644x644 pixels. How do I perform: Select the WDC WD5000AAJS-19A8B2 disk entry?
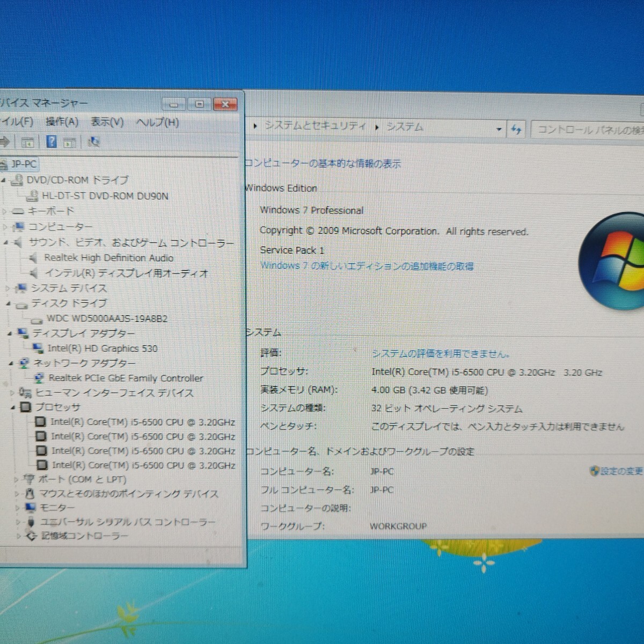pyautogui.click(x=107, y=319)
